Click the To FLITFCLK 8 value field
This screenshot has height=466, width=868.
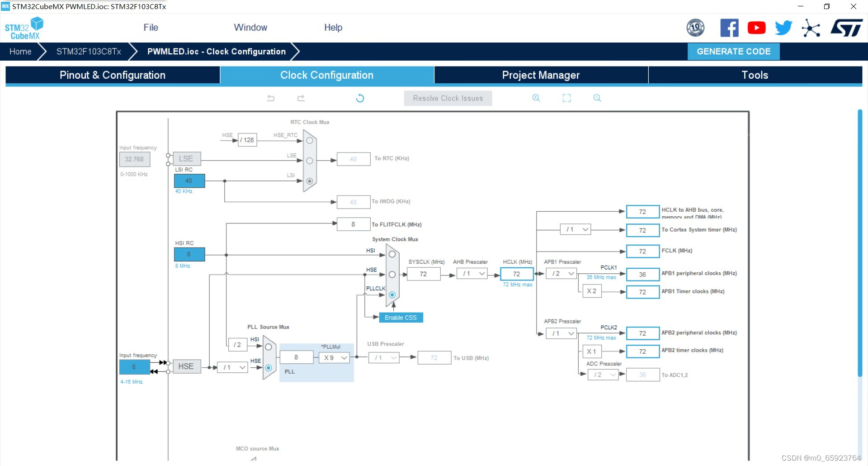point(354,224)
